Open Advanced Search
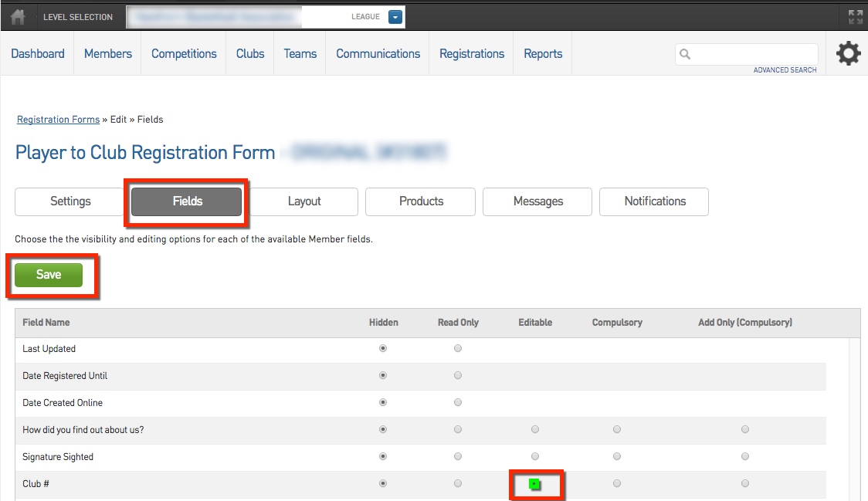 coord(785,69)
